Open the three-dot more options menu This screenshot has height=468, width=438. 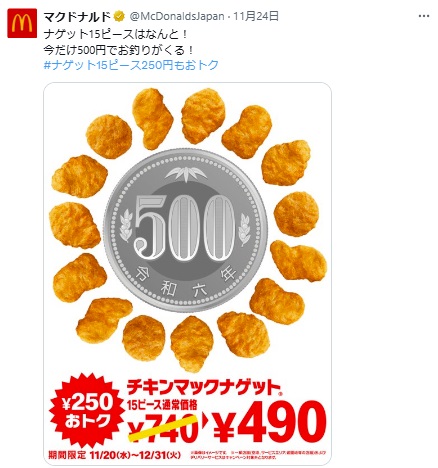(x=424, y=16)
